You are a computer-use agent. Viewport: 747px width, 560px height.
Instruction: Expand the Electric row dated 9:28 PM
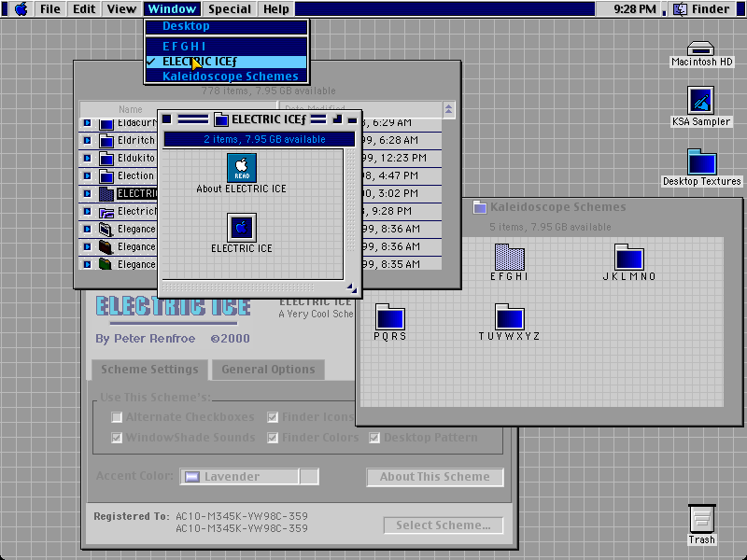click(87, 211)
